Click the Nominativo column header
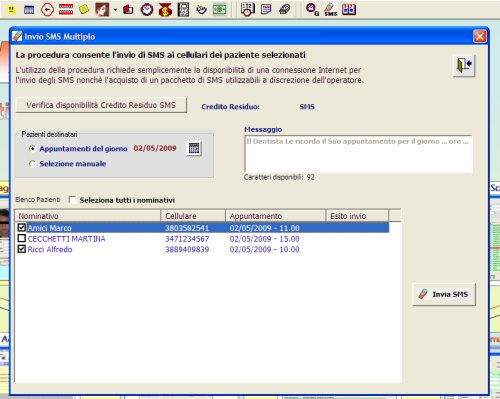Image resolution: width=500 pixels, height=399 pixels. coord(88,216)
